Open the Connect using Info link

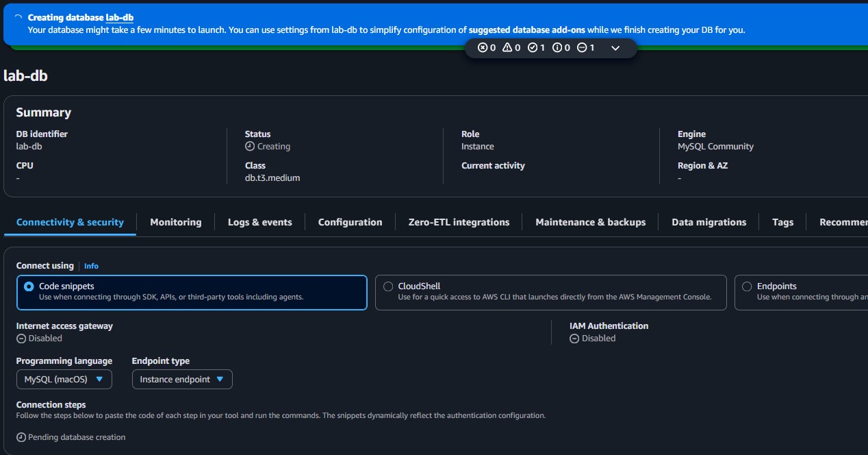91,266
